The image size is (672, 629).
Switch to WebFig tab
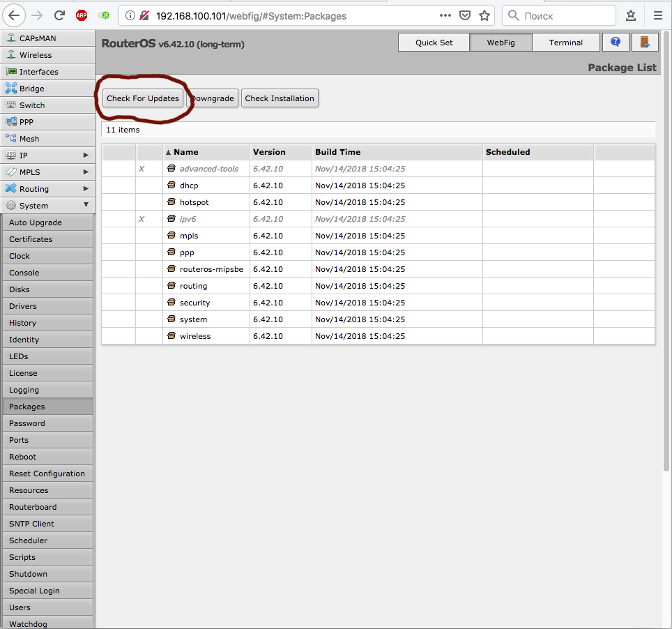click(x=501, y=43)
